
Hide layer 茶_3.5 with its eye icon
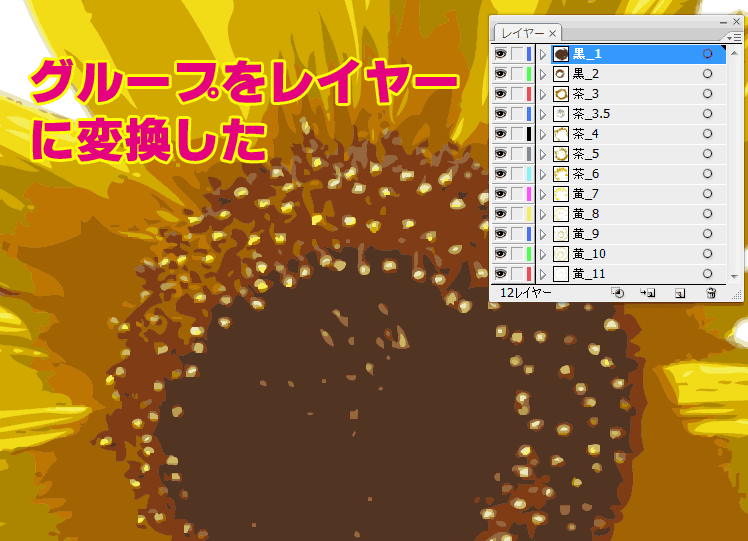pos(500,114)
